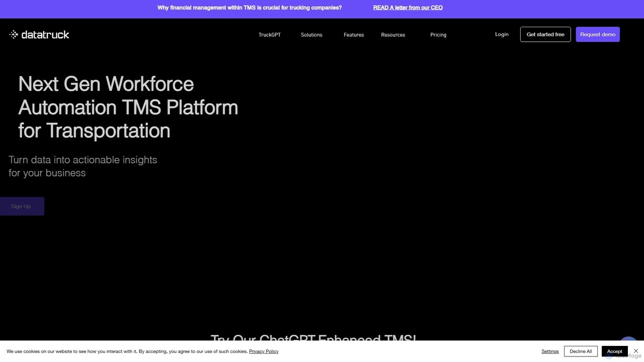Image resolution: width=644 pixels, height=362 pixels.
Task: Click Get started free button
Action: click(545, 34)
